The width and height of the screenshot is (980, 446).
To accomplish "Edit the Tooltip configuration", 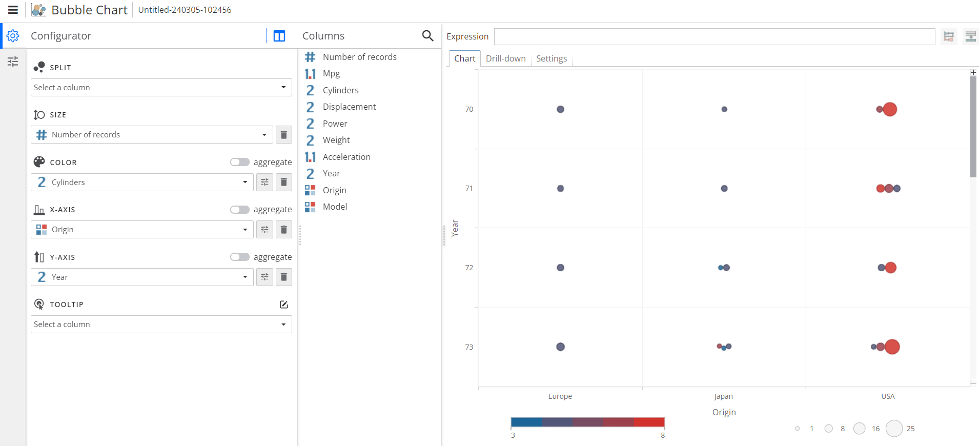I will click(x=284, y=305).
